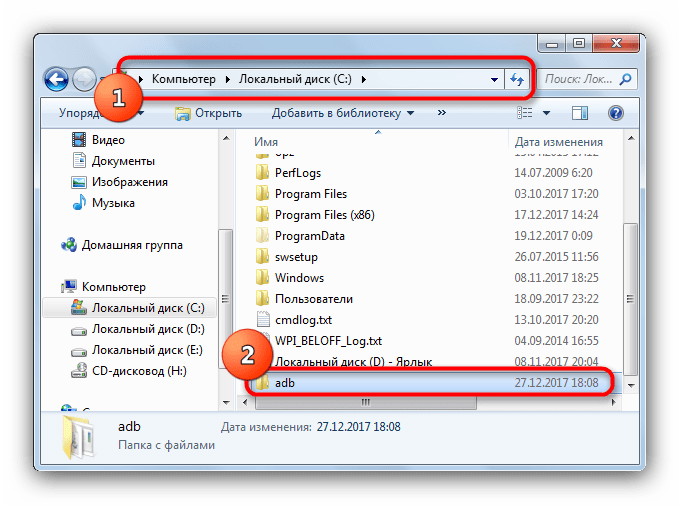Click the swsetup folder icon
680x505 pixels.
click(262, 256)
